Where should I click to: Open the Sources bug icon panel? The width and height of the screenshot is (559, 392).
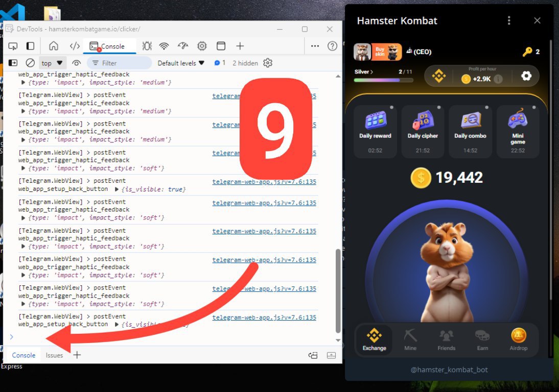(147, 46)
